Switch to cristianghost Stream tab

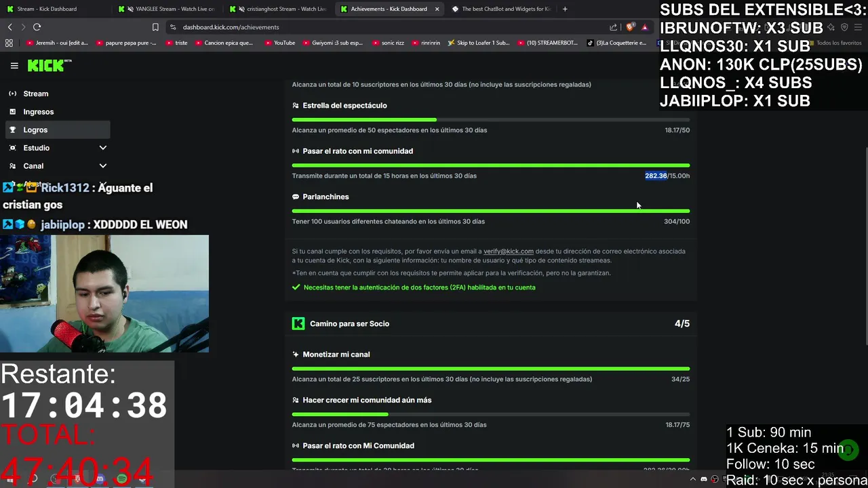(279, 9)
